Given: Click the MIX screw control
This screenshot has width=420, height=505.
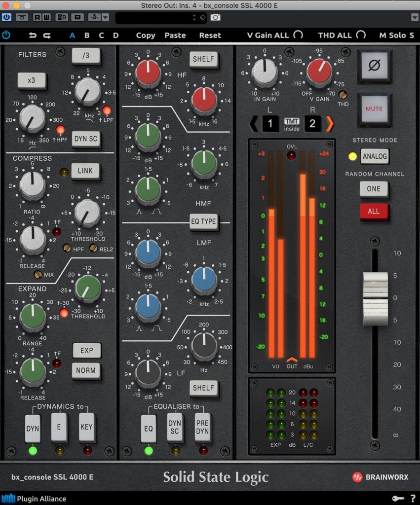Looking at the screenshot, I should [38, 275].
